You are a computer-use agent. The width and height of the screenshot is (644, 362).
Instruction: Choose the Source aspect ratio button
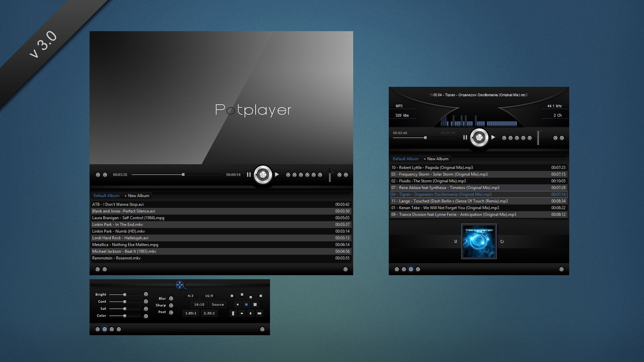pyautogui.click(x=218, y=305)
